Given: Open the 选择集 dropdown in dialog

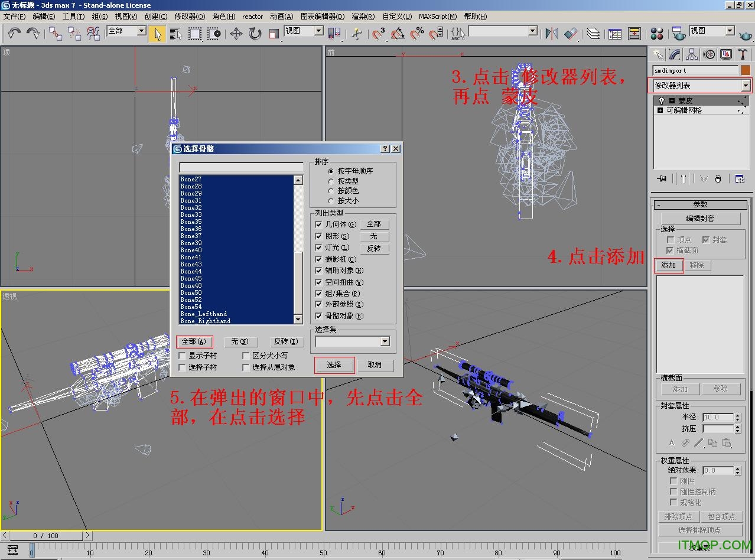Looking at the screenshot, I should 385,341.
